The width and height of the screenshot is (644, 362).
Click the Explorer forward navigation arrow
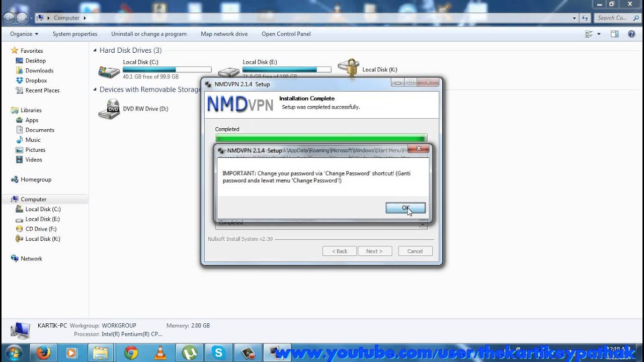[x=22, y=18]
